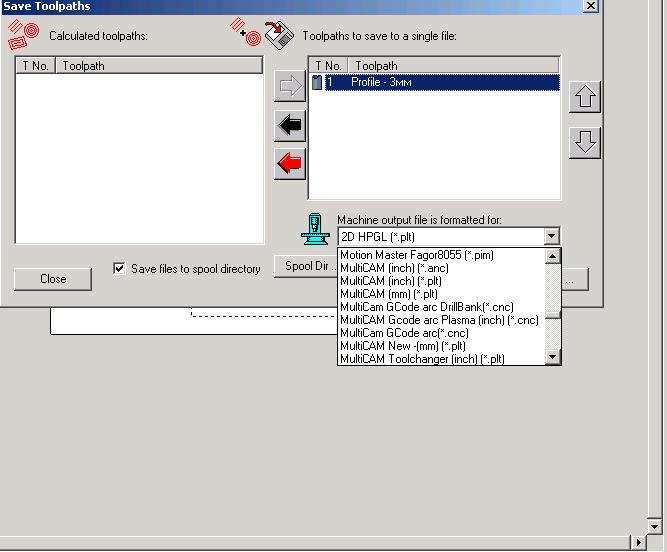The width and height of the screenshot is (667, 552).
Task: Click the Spool Dir button
Action: 306,266
